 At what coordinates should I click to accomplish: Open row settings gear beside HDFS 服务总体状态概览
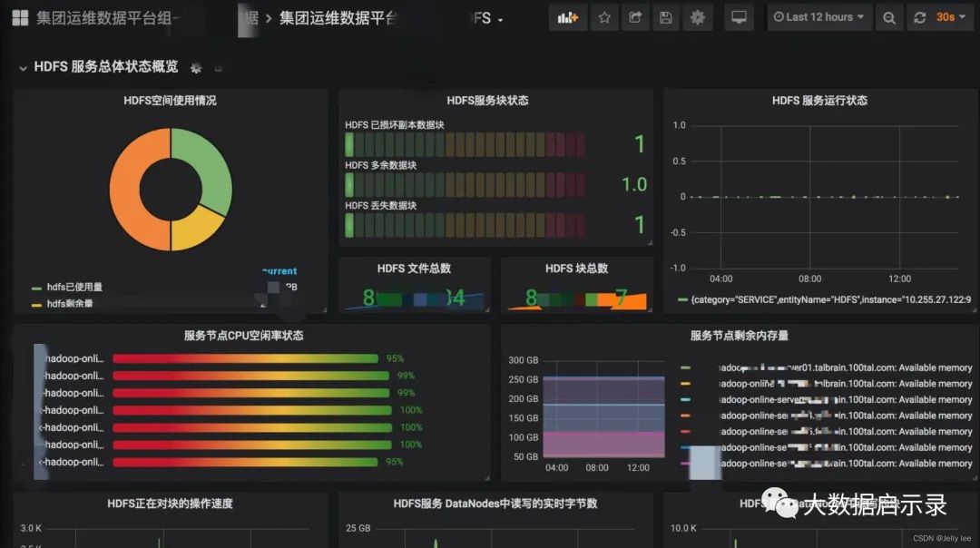[x=196, y=68]
